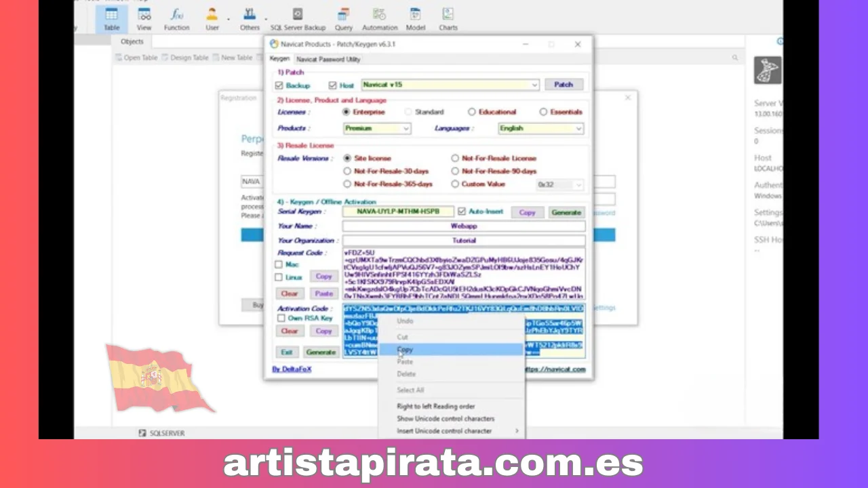
Task: Open the Charts icon in toolbar
Action: pos(448,18)
